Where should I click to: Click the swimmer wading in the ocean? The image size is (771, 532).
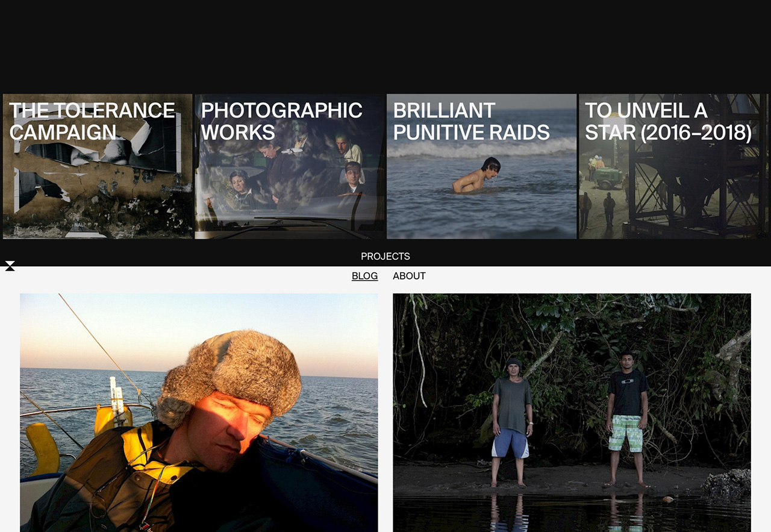pos(477,176)
